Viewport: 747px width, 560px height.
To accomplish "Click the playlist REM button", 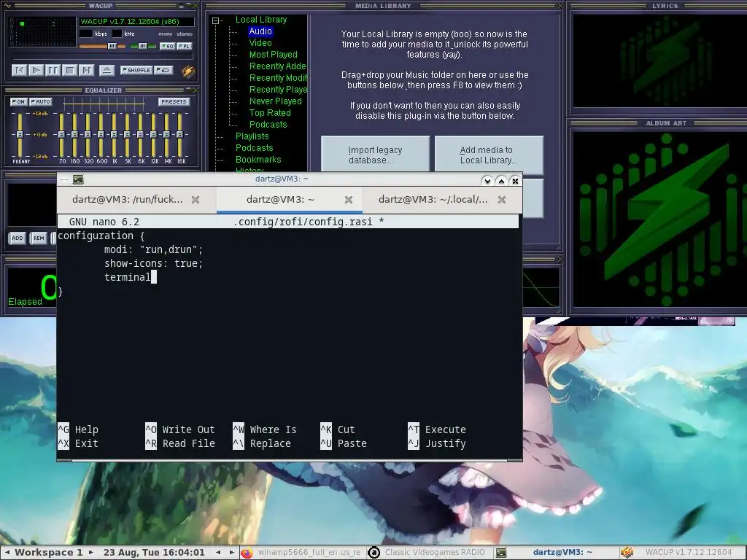I will pos(39,238).
